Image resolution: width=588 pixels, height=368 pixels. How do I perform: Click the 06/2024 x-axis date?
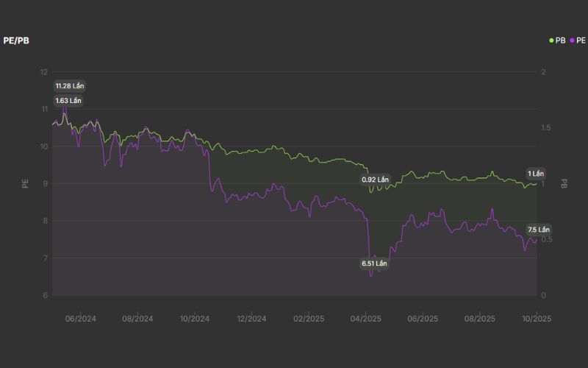(81, 319)
